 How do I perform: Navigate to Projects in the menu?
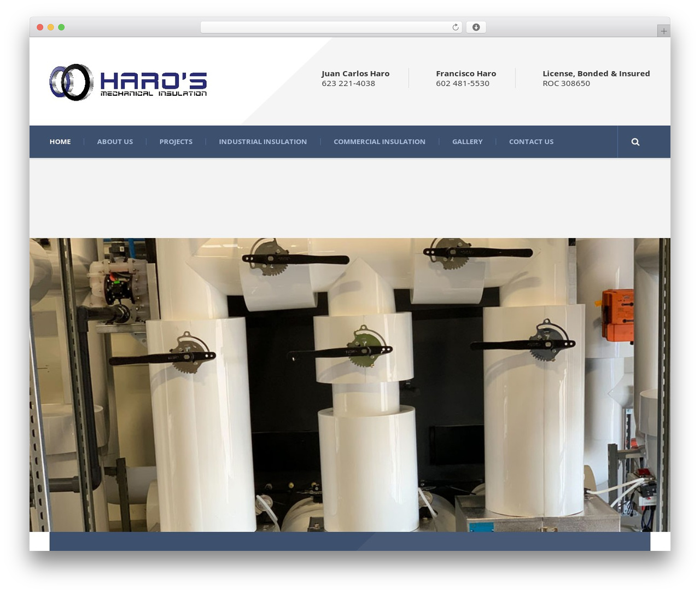(x=176, y=142)
